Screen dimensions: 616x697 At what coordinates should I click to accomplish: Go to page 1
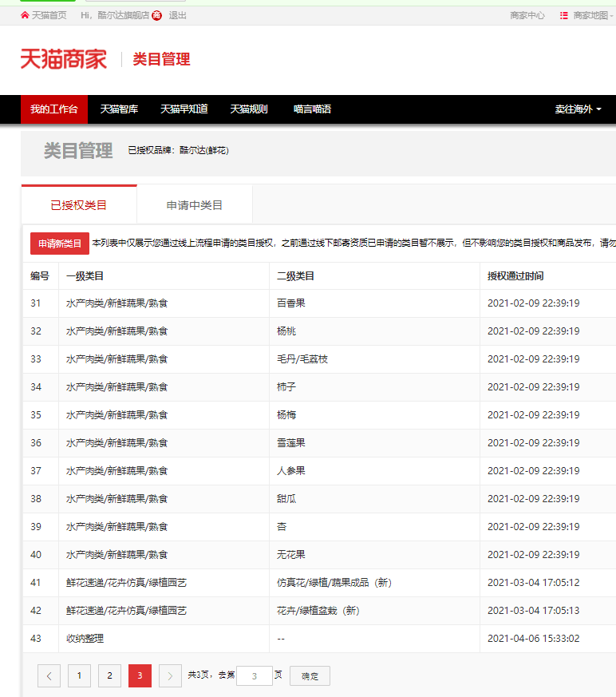79,675
